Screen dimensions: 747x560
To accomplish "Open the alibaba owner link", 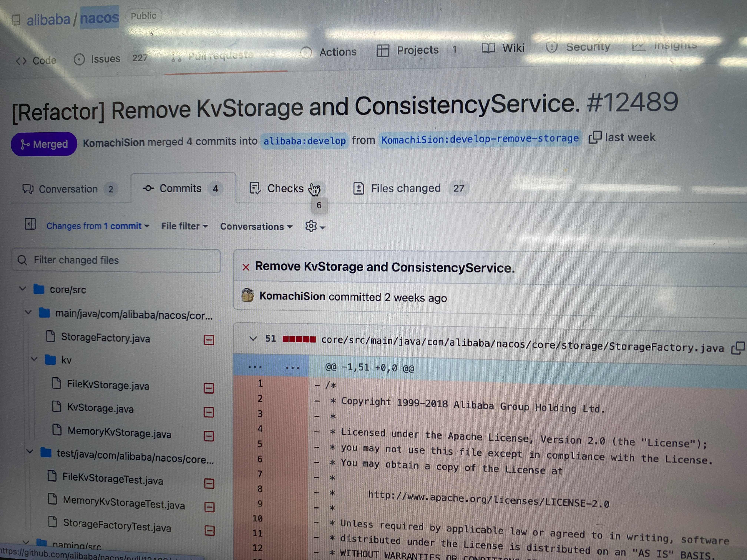I will (x=48, y=20).
